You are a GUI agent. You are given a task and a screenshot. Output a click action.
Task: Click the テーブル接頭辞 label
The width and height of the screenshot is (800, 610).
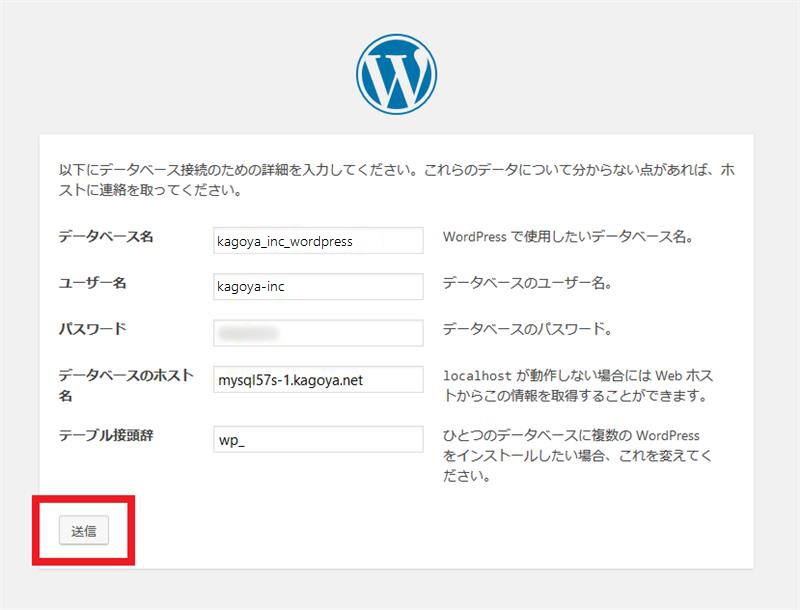(x=106, y=435)
